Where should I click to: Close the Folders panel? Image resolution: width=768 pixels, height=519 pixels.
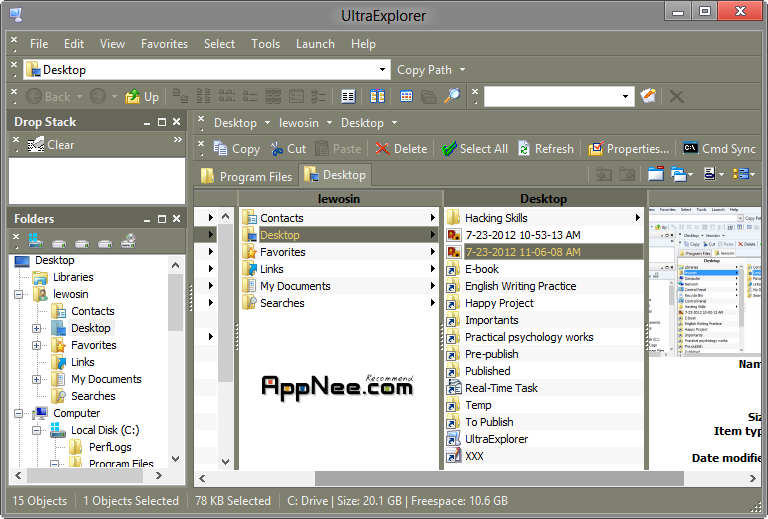(x=176, y=219)
